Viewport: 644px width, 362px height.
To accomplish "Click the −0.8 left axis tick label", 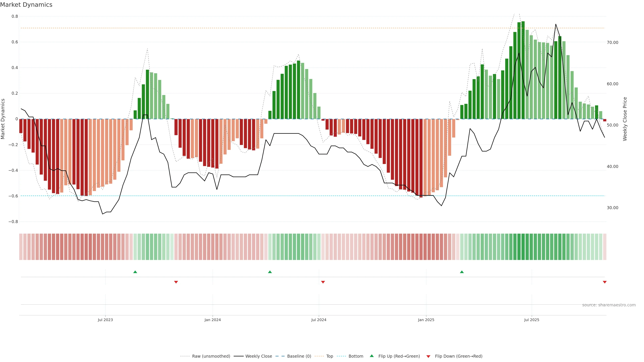I will coord(13,222).
